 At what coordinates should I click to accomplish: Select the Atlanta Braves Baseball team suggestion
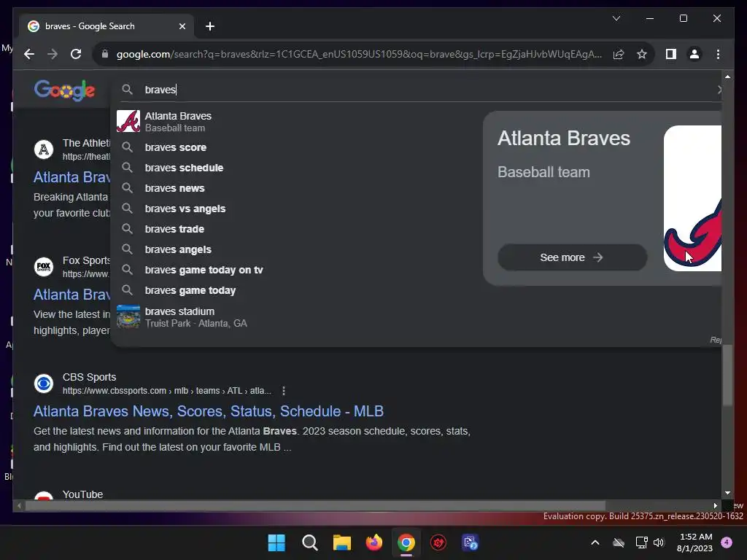coord(296,122)
